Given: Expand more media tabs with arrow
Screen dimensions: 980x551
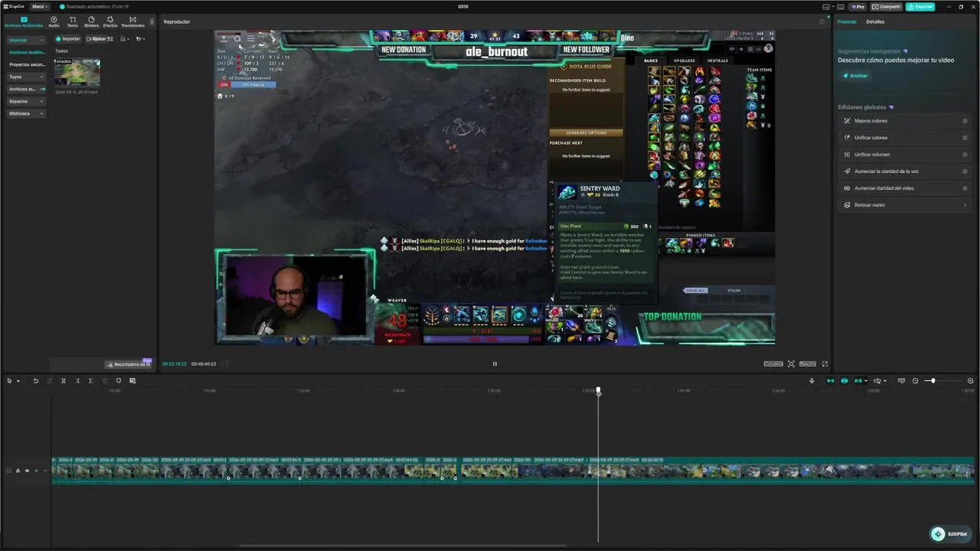Looking at the screenshot, I should pyautogui.click(x=151, y=21).
